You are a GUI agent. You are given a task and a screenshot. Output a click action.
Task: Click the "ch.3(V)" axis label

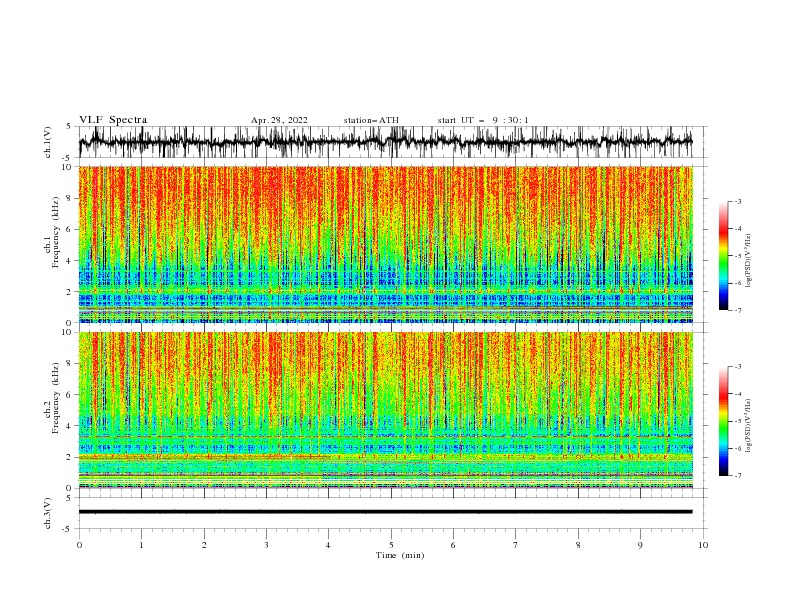click(x=48, y=513)
